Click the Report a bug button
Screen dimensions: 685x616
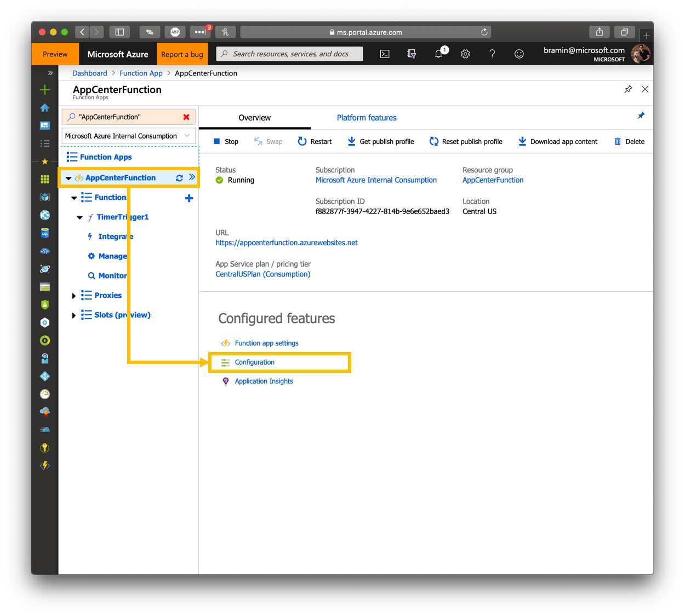[182, 54]
